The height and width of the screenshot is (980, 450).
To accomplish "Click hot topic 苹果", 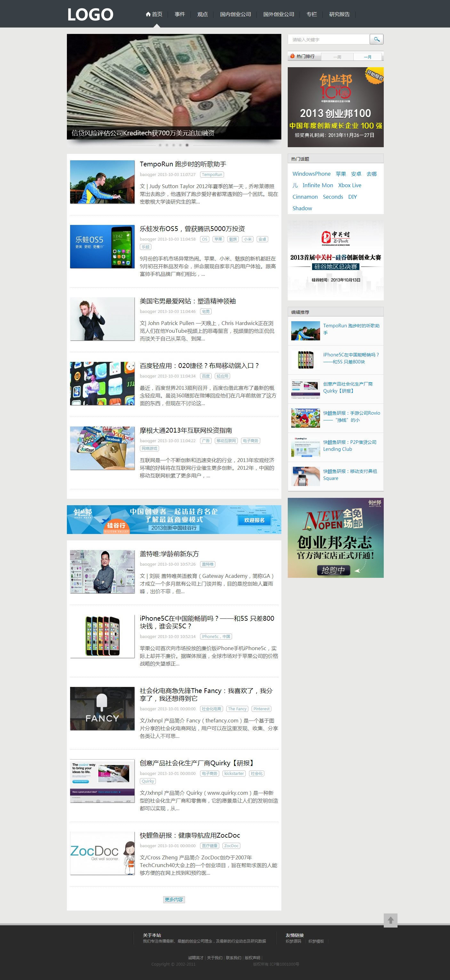I will pyautogui.click(x=341, y=174).
